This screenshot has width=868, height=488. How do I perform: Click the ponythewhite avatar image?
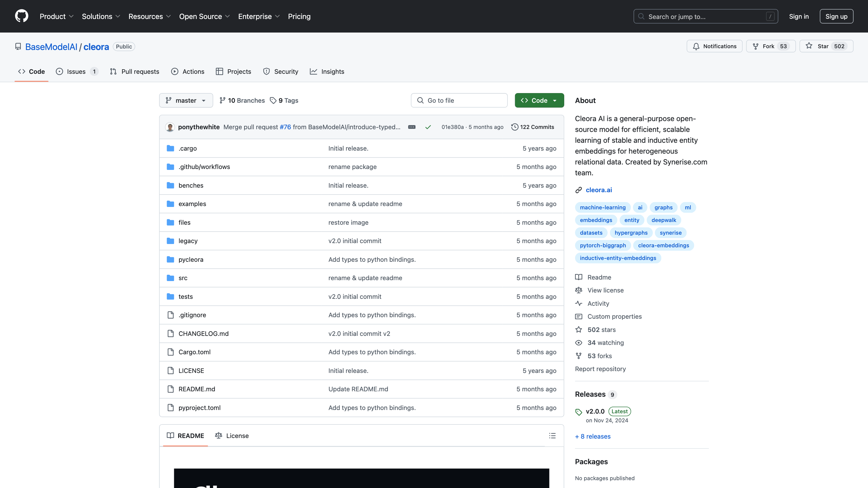tap(170, 127)
